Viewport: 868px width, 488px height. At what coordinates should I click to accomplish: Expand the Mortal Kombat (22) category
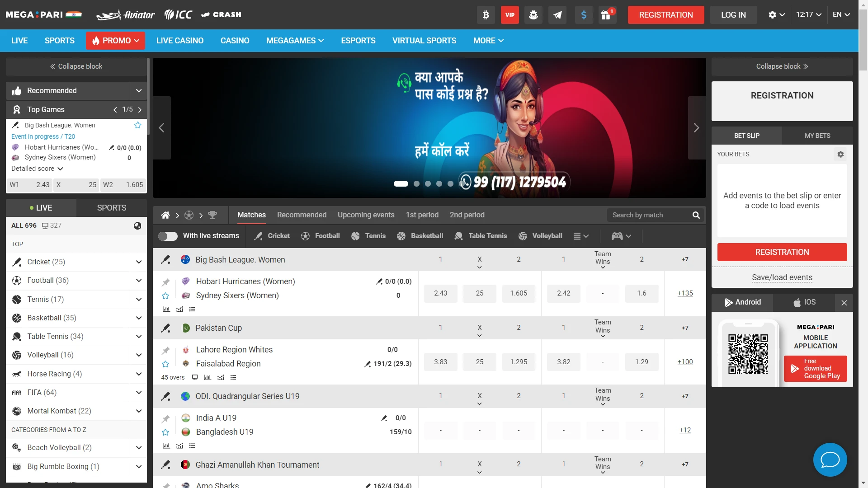[x=139, y=411]
